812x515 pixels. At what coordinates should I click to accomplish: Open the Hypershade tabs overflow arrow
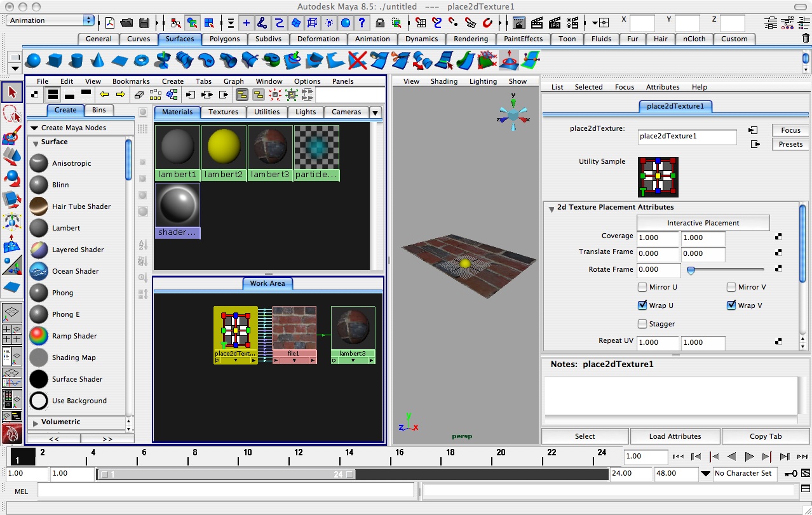coord(376,112)
